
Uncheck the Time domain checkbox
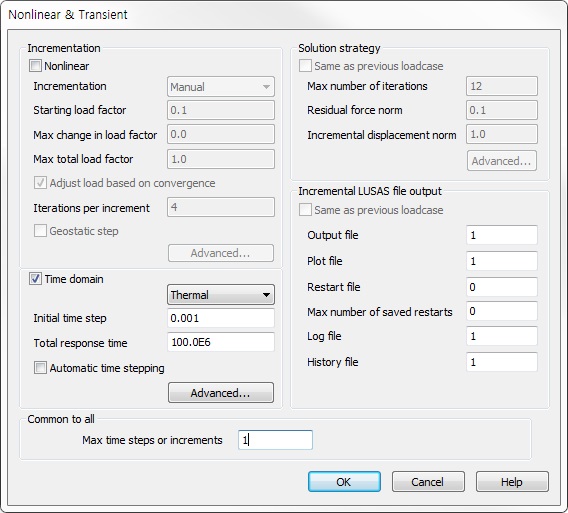click(x=35, y=279)
